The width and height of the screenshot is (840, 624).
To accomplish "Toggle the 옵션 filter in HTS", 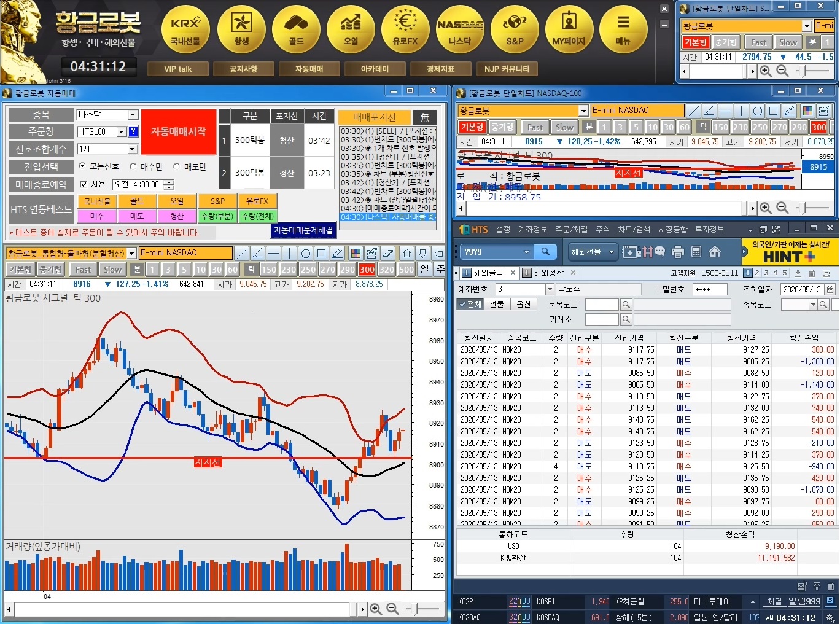I will [523, 304].
